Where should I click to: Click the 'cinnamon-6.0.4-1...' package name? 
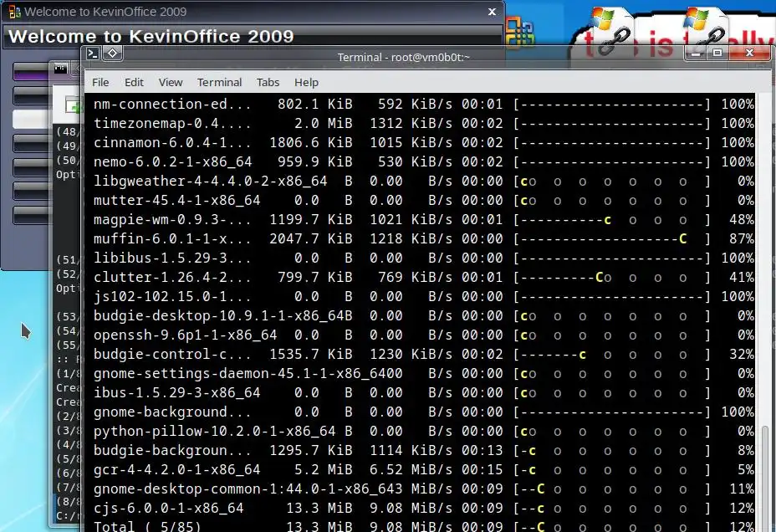172,142
